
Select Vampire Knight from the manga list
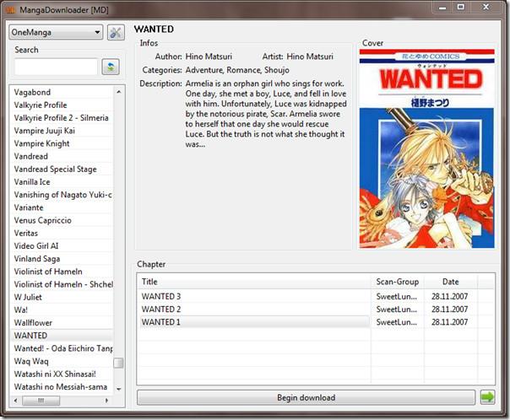point(41,143)
